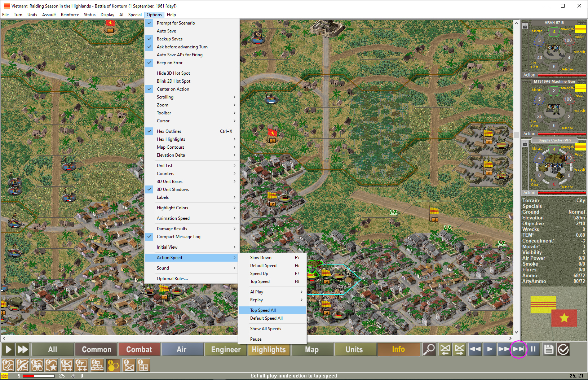Click the info flag F plus icon
This screenshot has width=588, height=380.
81,365
